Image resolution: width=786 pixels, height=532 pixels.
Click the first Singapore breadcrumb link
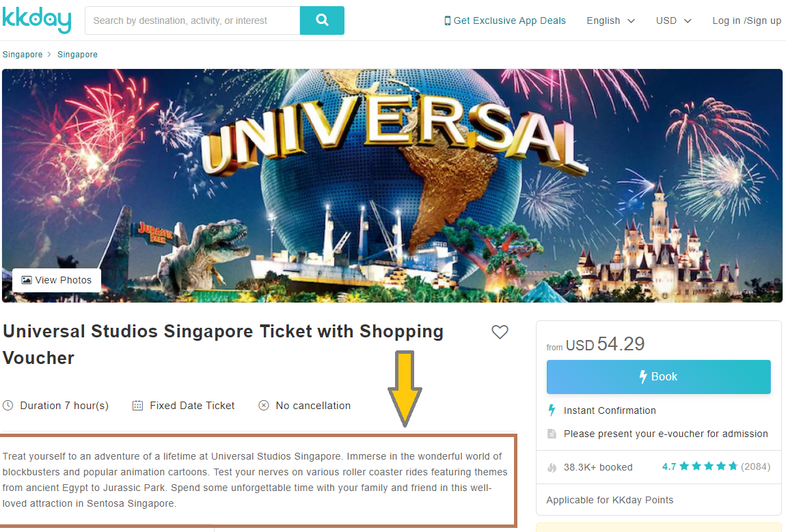click(23, 54)
